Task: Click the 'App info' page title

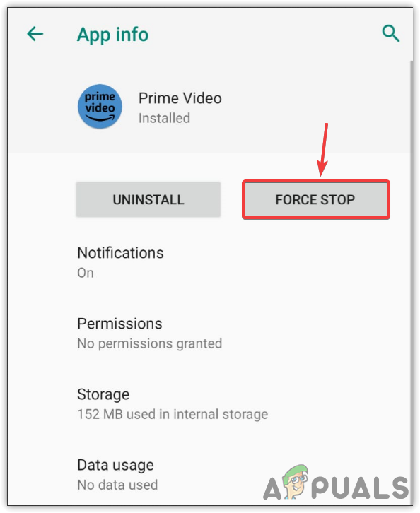Action: (113, 35)
